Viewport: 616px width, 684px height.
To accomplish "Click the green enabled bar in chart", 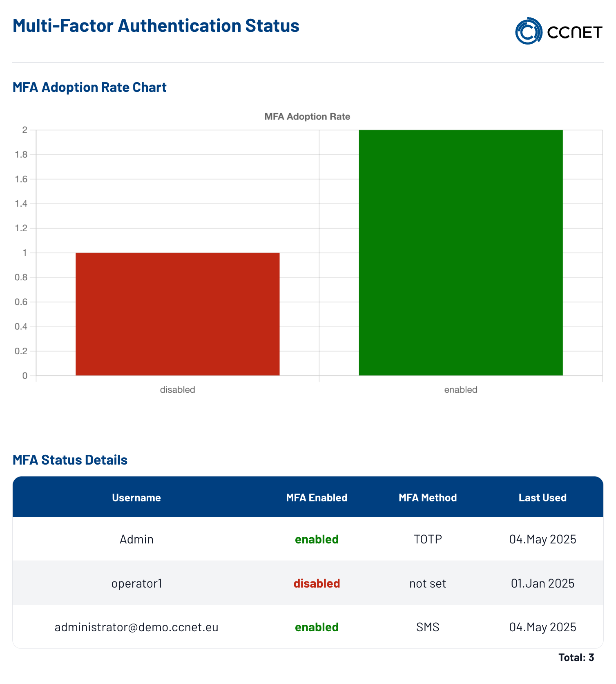I will 461,253.
